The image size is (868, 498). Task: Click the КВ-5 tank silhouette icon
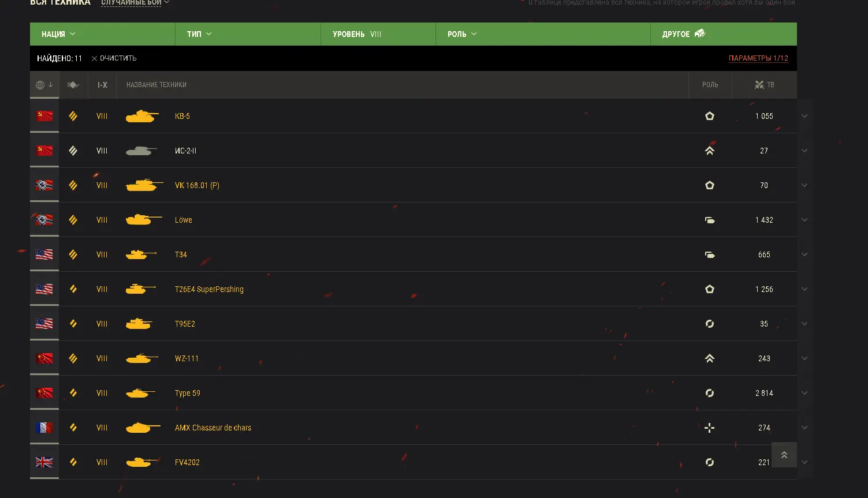pos(142,117)
